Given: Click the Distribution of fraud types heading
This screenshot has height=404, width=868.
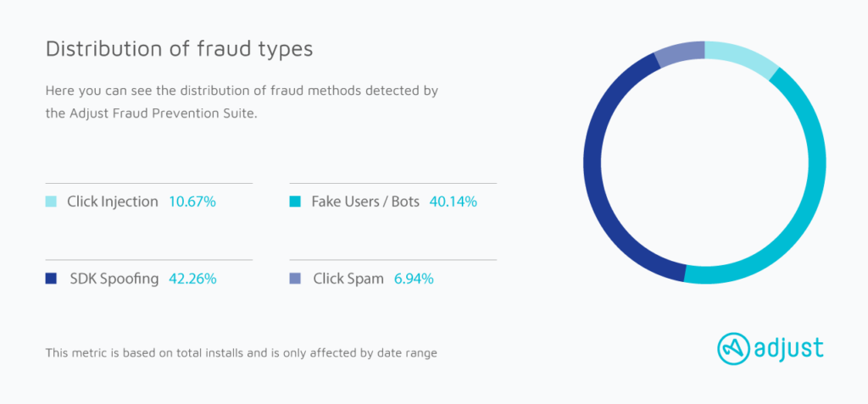Looking at the screenshot, I should [180, 49].
